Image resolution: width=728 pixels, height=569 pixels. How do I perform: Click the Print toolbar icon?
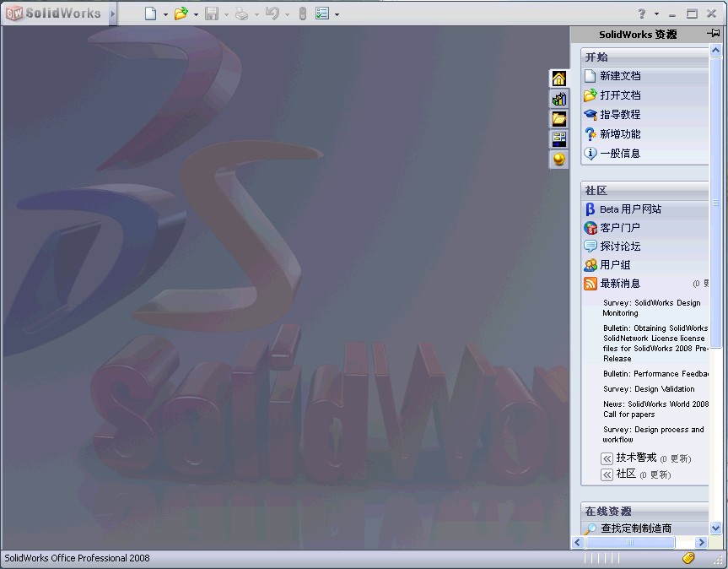241,14
